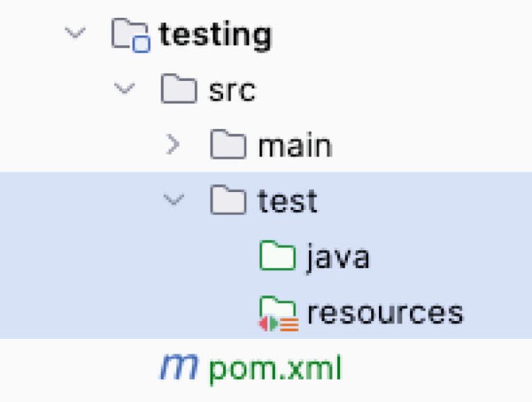Expand the main folder chevron
This screenshot has height=402, width=532.
click(173, 144)
